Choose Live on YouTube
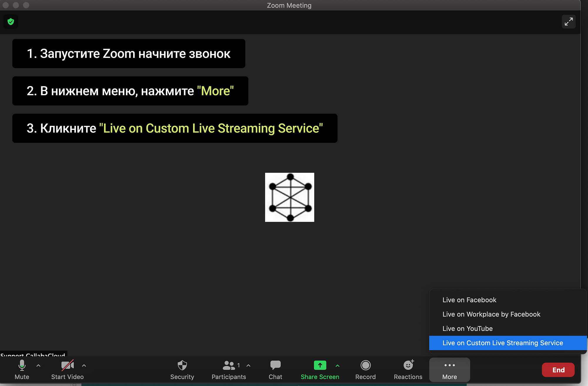 [x=508, y=329]
